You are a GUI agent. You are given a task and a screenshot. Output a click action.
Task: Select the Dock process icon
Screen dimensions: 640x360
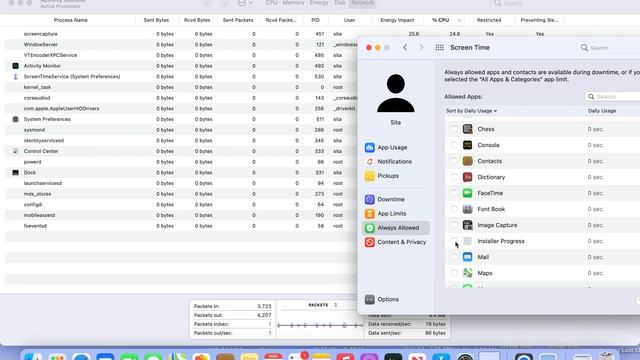tap(16, 173)
